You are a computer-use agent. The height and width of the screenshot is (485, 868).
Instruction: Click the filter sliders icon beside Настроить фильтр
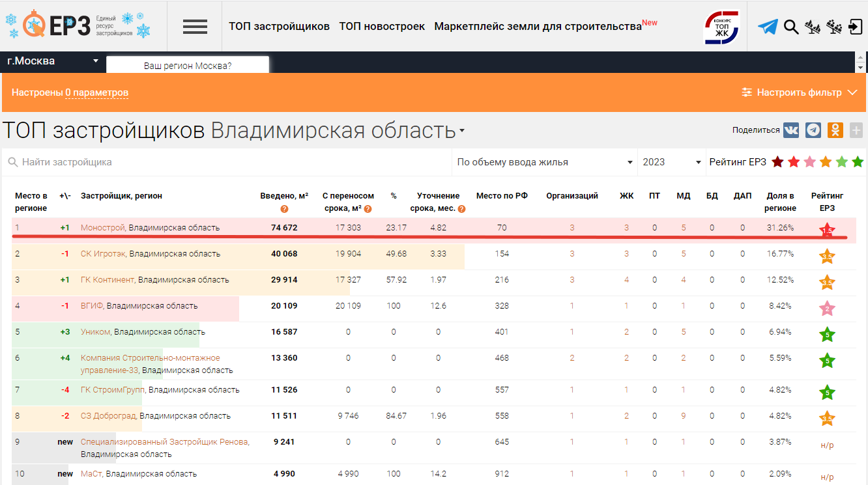click(747, 92)
